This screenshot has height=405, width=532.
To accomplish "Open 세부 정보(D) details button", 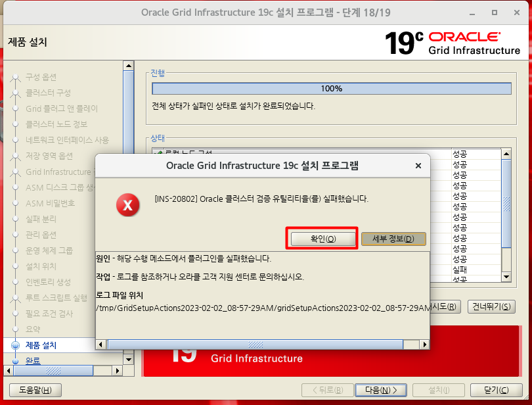I will click(393, 239).
